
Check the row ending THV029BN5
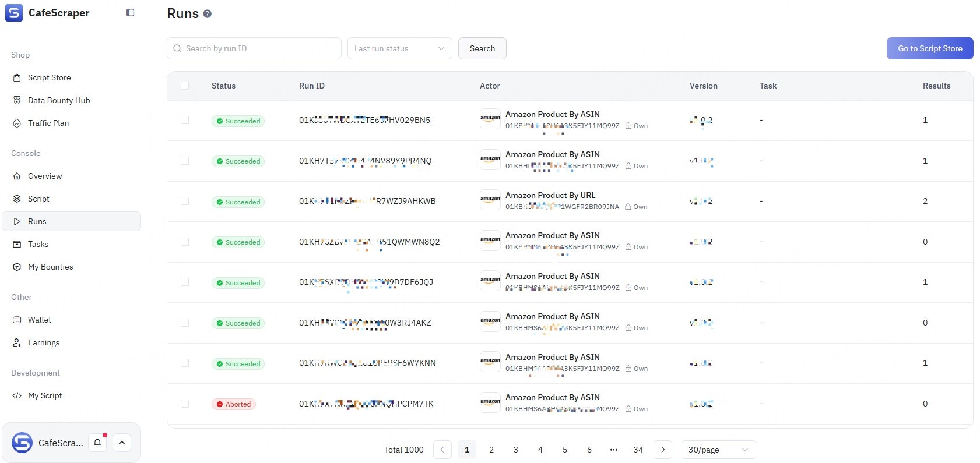point(185,120)
